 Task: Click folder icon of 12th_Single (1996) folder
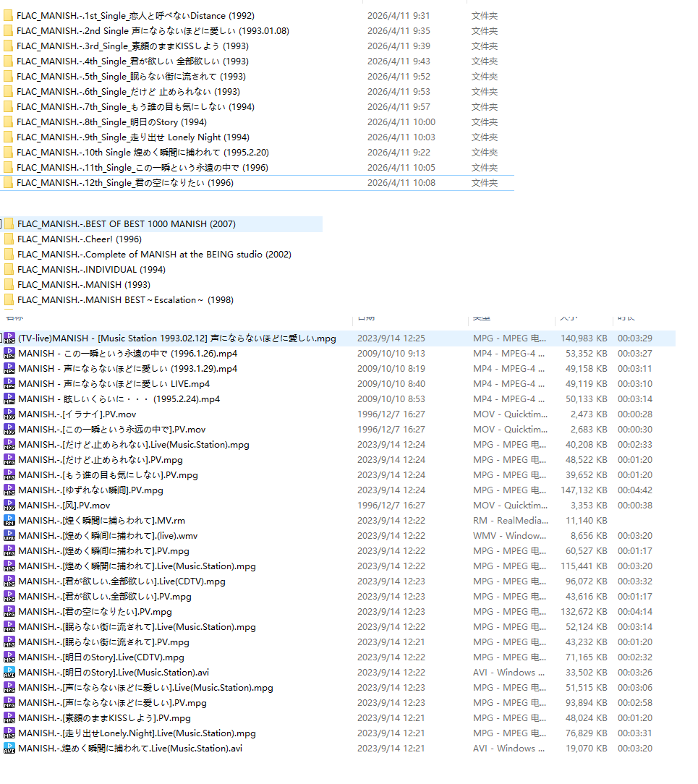[8, 182]
